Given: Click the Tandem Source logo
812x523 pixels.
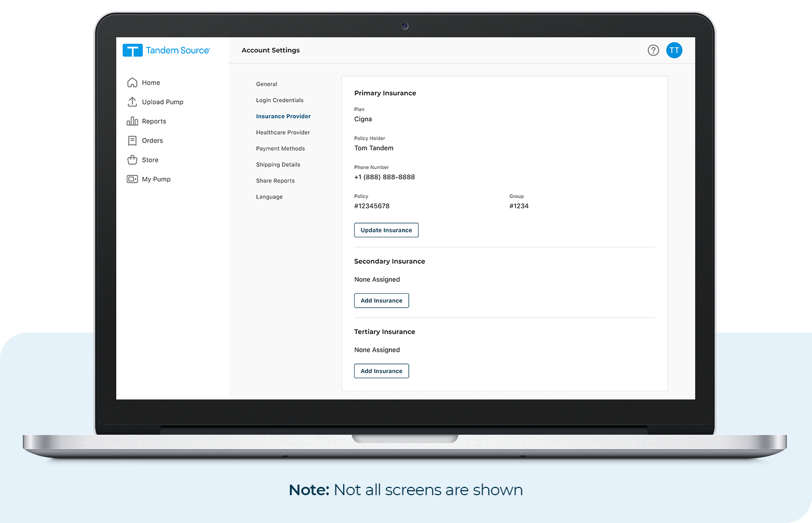Looking at the screenshot, I should [x=166, y=50].
